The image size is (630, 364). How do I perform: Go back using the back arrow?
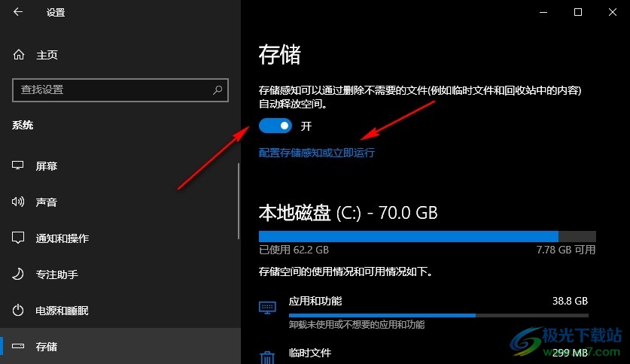point(17,12)
